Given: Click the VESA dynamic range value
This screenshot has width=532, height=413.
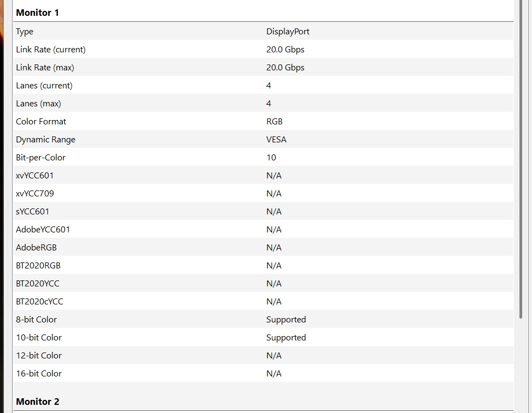Looking at the screenshot, I should coord(276,140).
